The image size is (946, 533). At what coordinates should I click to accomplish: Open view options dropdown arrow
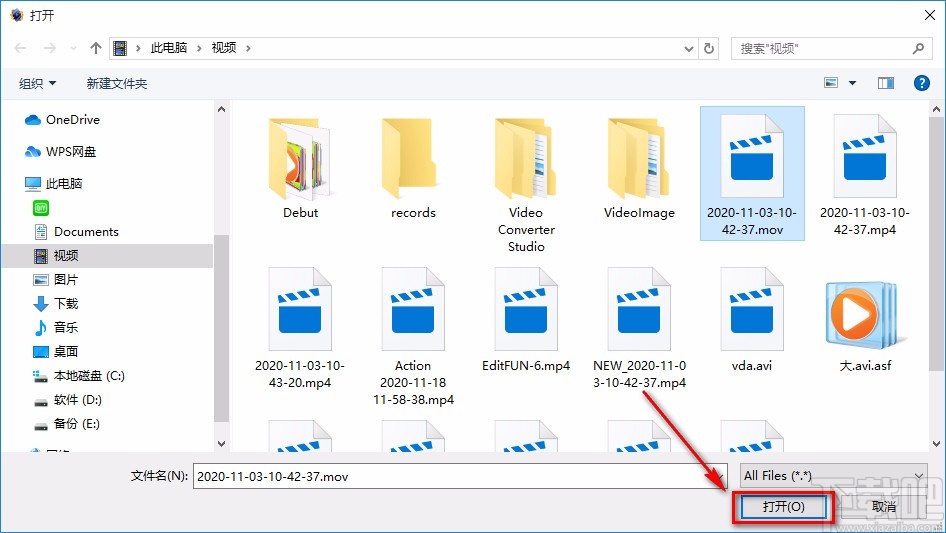pyautogui.click(x=852, y=83)
